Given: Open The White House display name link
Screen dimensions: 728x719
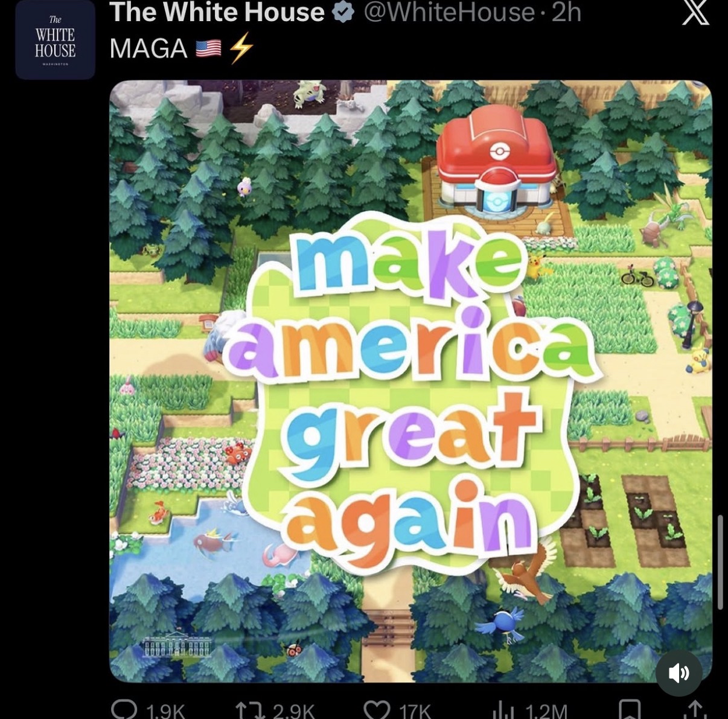Looking at the screenshot, I should click(217, 12).
